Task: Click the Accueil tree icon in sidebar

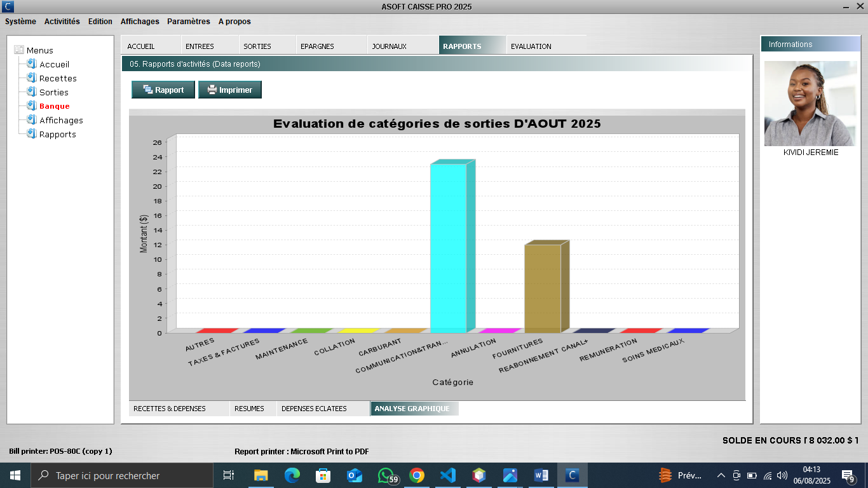Action: 31,64
